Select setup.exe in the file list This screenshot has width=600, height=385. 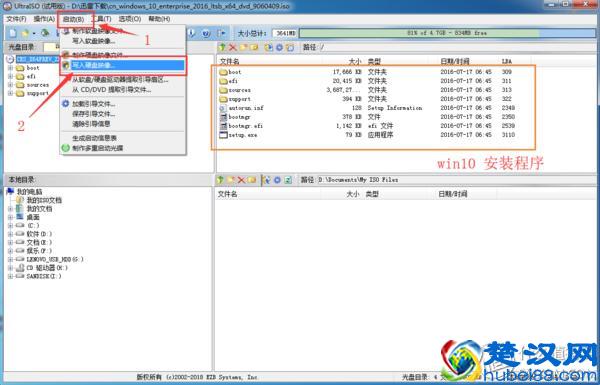pos(367,135)
